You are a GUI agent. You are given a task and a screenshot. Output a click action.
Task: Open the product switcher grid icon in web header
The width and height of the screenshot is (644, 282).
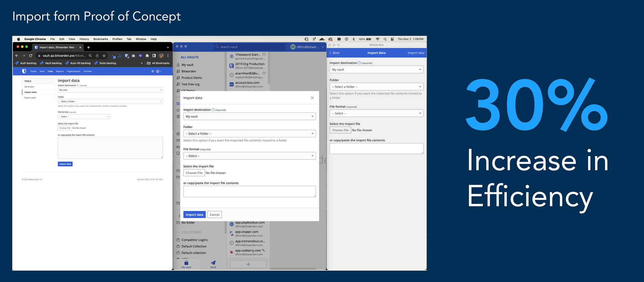pos(153,71)
